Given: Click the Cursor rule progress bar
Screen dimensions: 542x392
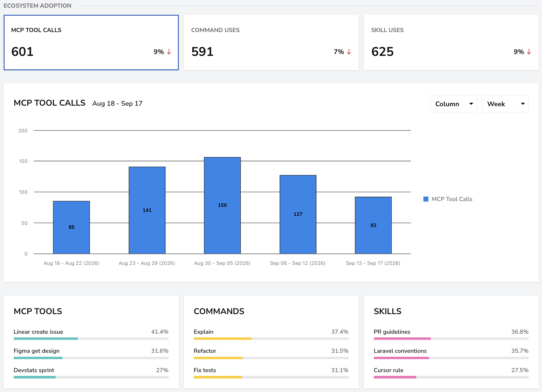Looking at the screenshot, I should click(x=451, y=377).
